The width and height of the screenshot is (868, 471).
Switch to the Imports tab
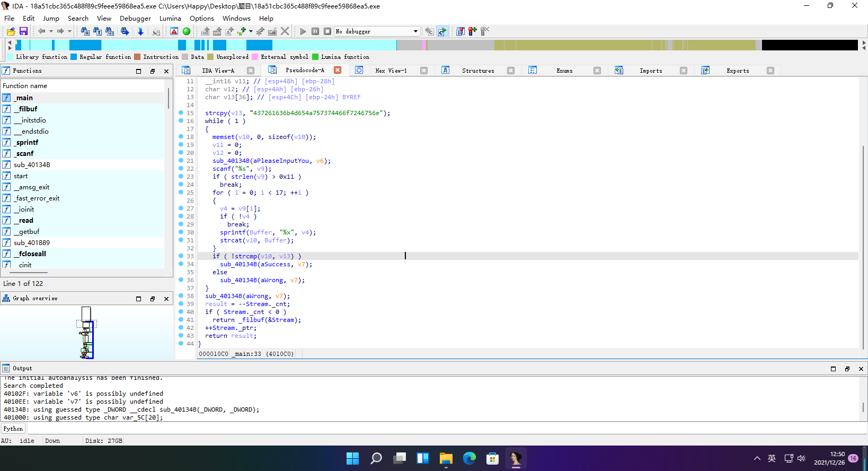pyautogui.click(x=651, y=71)
